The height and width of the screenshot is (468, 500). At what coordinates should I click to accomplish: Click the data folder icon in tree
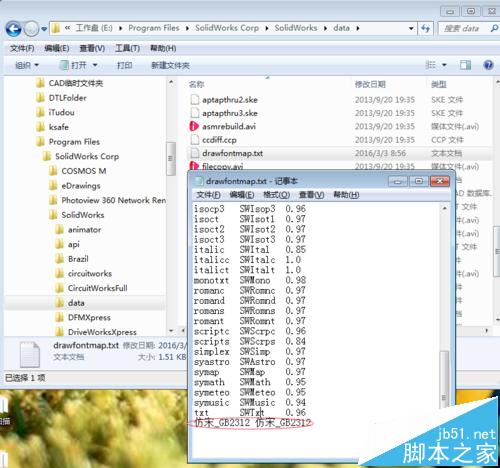[60, 303]
